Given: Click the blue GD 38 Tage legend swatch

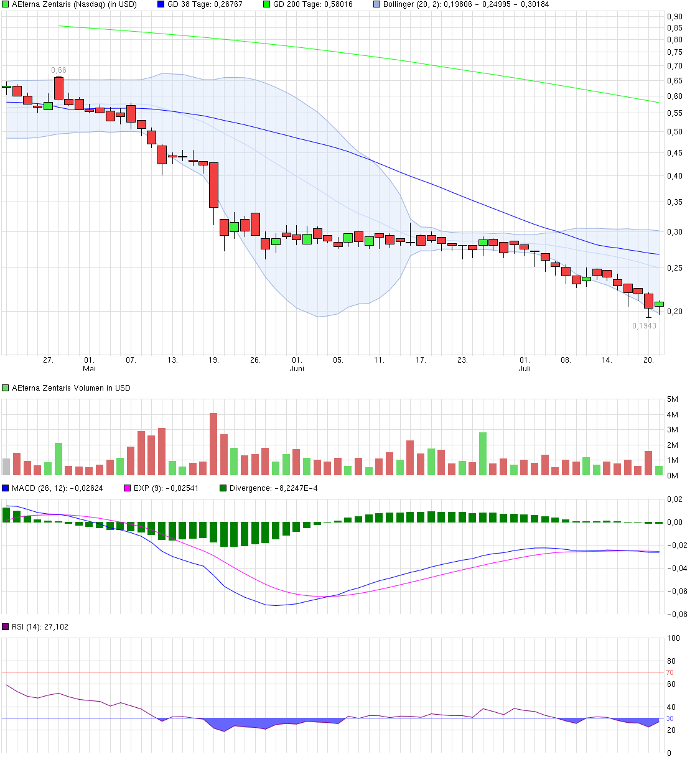Looking at the screenshot, I should tap(161, 4).
